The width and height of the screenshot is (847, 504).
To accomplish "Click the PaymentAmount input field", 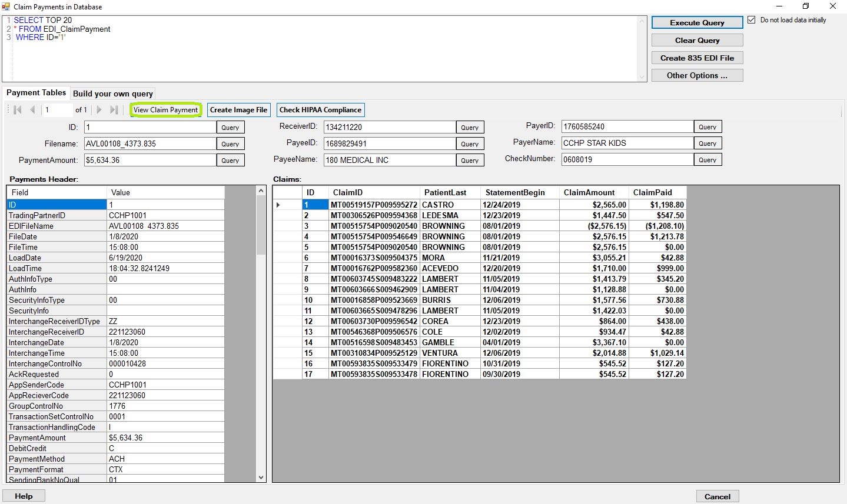I will [150, 160].
